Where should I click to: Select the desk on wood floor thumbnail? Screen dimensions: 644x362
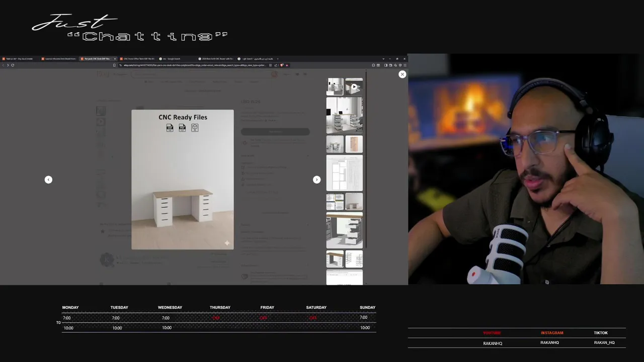click(354, 202)
